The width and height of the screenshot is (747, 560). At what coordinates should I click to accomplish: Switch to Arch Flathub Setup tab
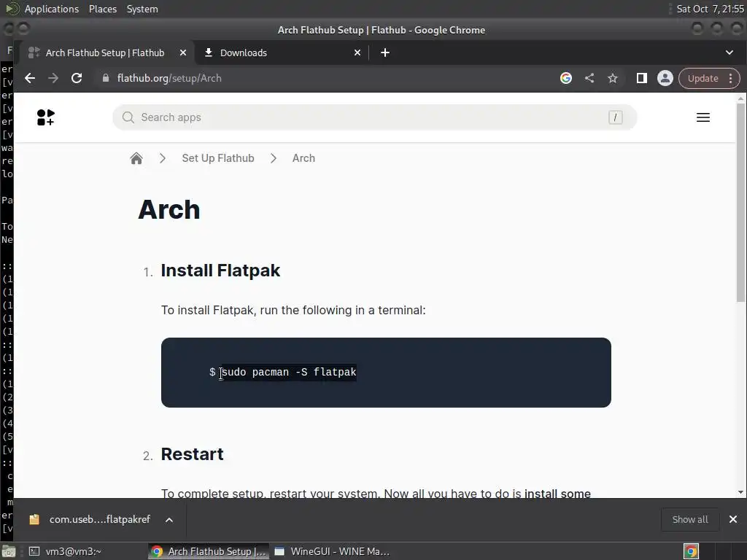click(105, 52)
